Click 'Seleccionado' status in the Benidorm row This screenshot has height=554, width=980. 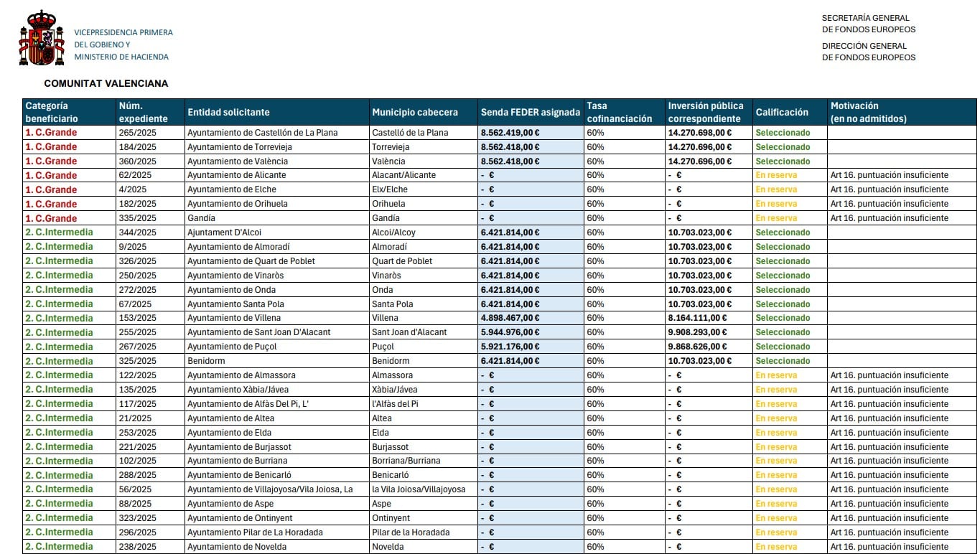(x=783, y=361)
